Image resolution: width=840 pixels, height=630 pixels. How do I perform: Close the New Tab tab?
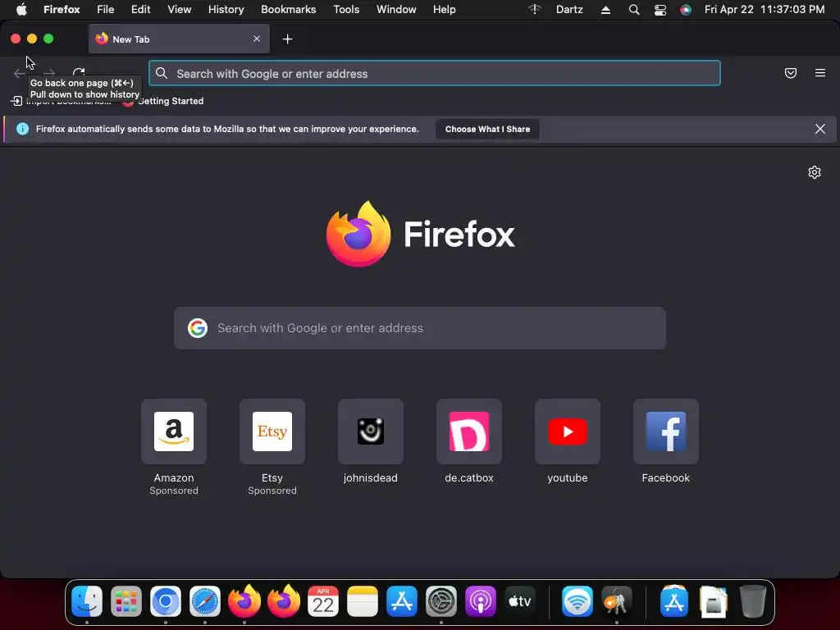257,39
